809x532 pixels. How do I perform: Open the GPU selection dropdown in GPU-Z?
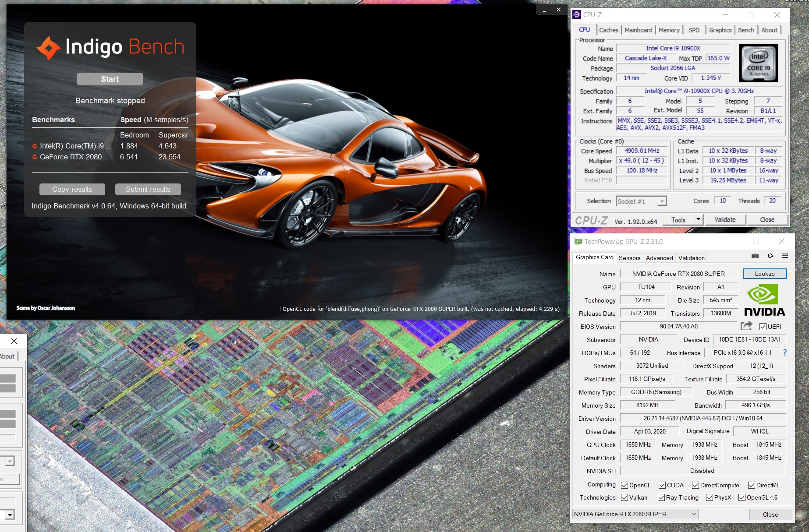point(635,514)
